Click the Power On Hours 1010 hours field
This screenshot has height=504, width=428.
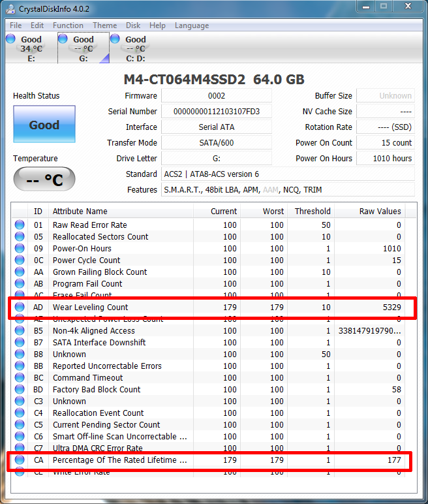coord(386,159)
